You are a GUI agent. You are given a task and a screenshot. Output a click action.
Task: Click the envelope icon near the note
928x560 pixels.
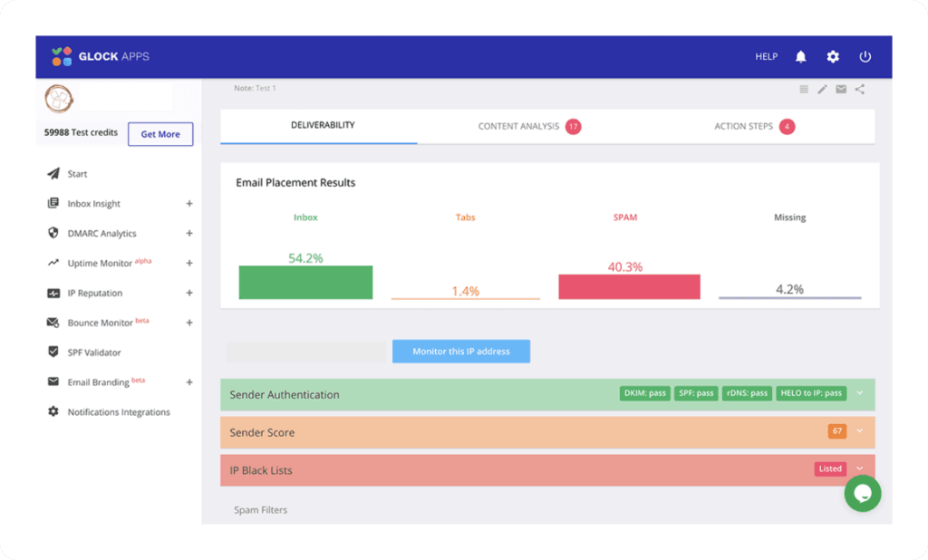[x=841, y=89]
